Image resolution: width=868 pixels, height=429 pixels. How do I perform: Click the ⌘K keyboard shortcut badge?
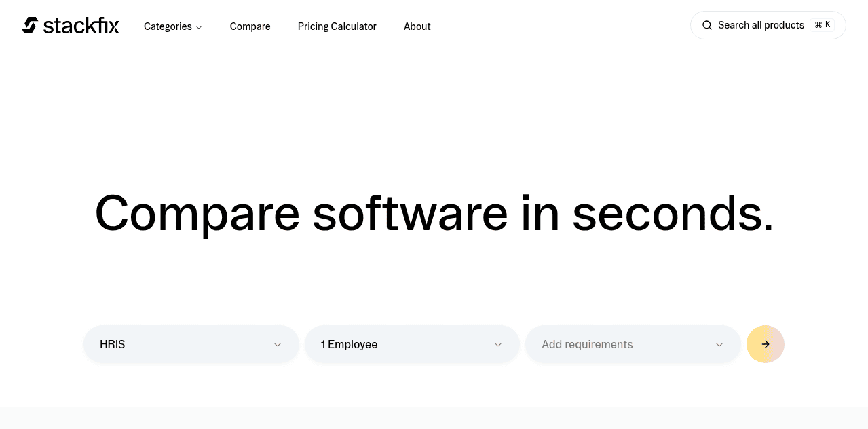[x=822, y=24]
